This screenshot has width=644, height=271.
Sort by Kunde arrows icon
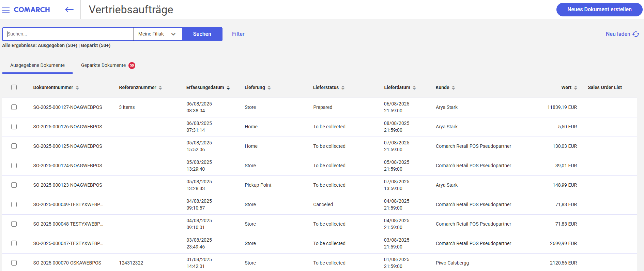(x=454, y=88)
